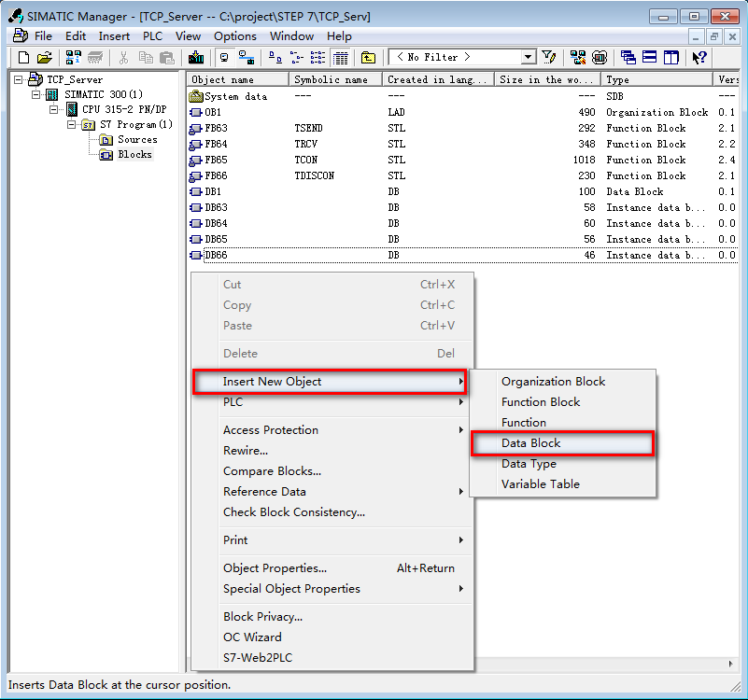Image resolution: width=748 pixels, height=700 pixels.
Task: Click Check Block Consistency... entry
Action: tap(332, 512)
